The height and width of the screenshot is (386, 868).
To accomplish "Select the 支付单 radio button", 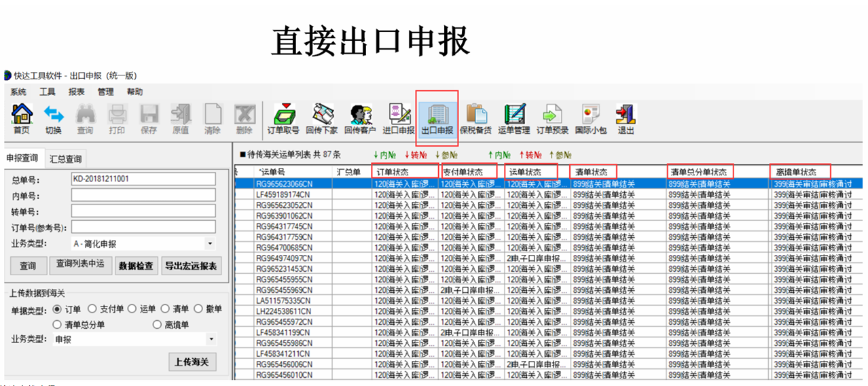I will coord(93,309).
